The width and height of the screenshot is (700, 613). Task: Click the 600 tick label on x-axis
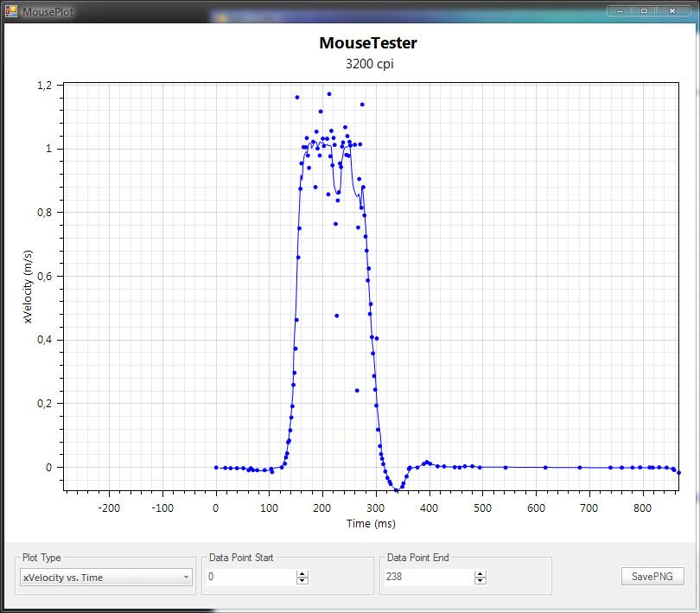[536, 508]
